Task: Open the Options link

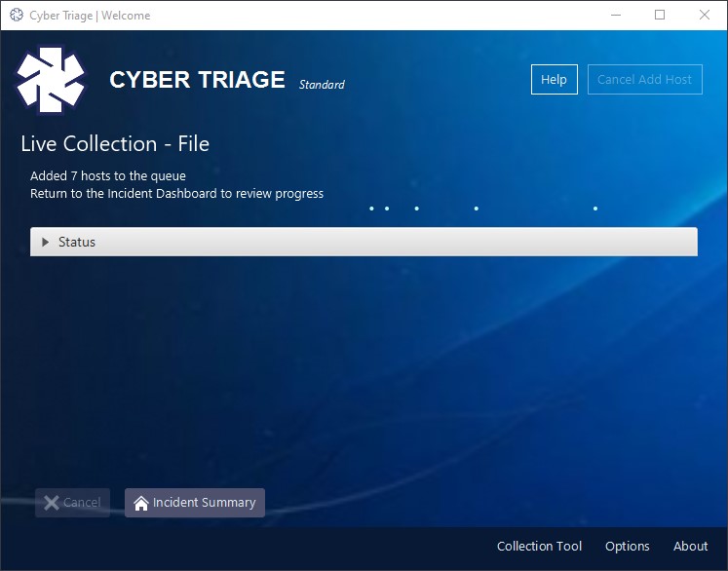Action: coord(627,546)
